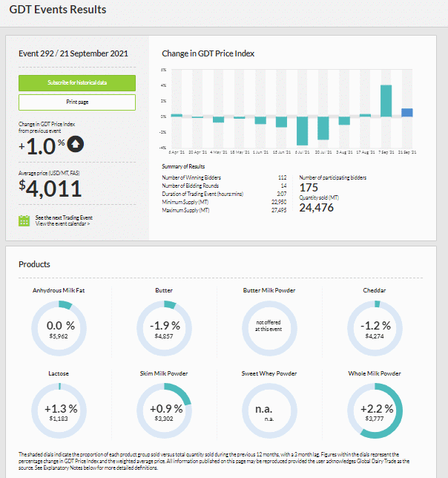Open the Butter Milk Powder dial
Image resolution: width=448 pixels, height=478 pixels.
tap(269, 328)
